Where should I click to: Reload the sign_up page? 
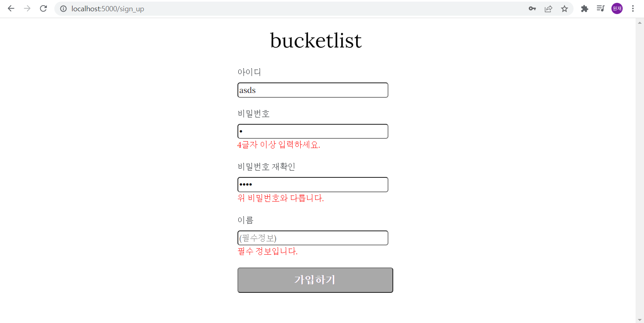coord(43,8)
